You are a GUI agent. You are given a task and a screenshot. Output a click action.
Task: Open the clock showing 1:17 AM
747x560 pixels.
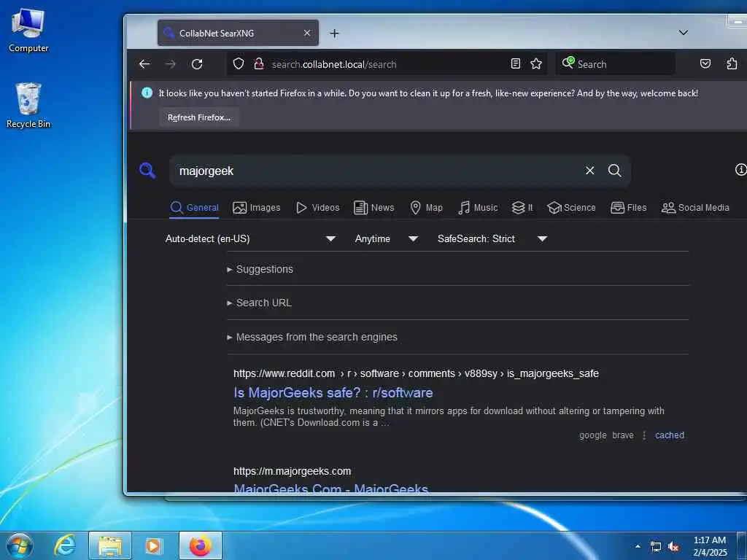click(710, 546)
